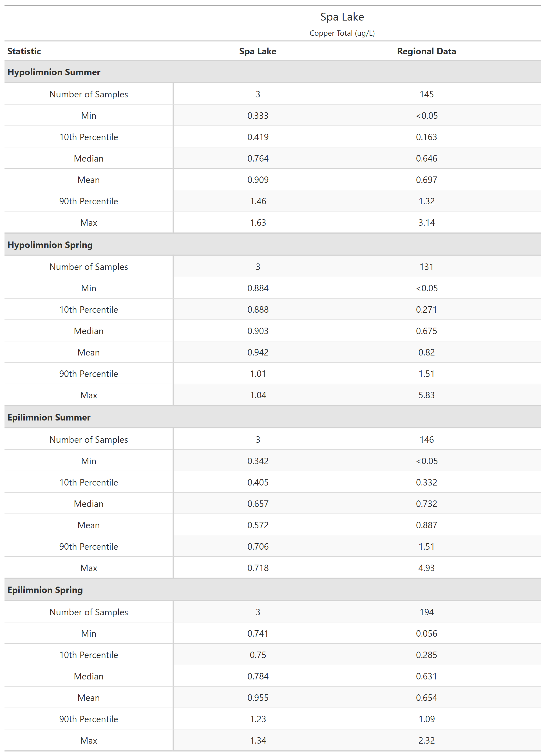The width and height of the screenshot is (541, 756).
Task: Click the Spa Lake table title
Action: point(342,17)
